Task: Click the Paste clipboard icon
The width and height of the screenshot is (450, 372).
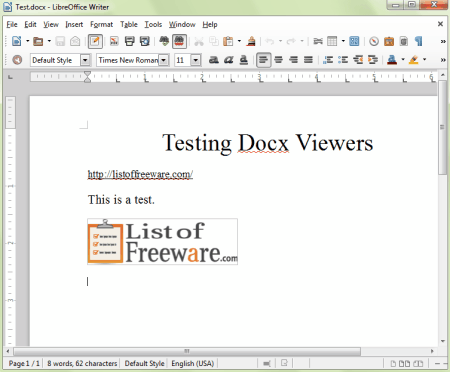Action: [228, 41]
